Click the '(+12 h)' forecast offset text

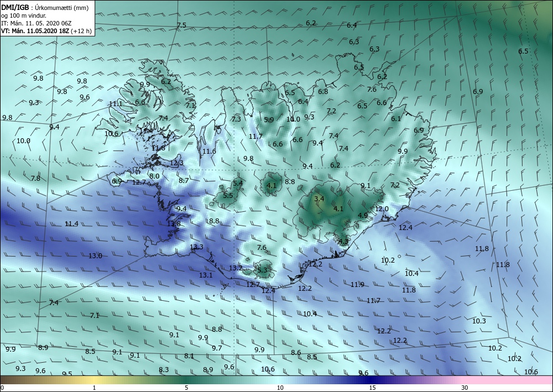(x=81, y=31)
